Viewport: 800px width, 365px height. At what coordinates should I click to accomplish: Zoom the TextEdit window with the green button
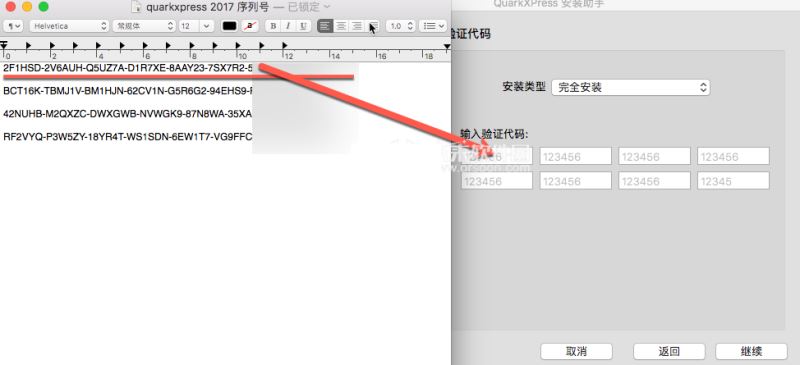point(43,7)
